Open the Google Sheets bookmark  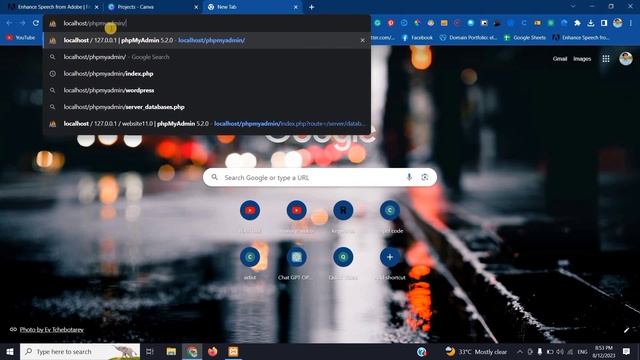[x=525, y=38]
